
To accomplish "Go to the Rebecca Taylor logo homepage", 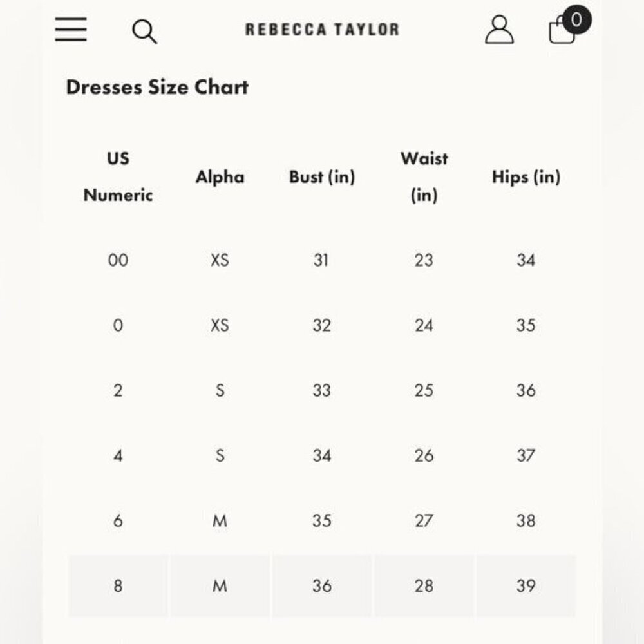I will pyautogui.click(x=322, y=30).
